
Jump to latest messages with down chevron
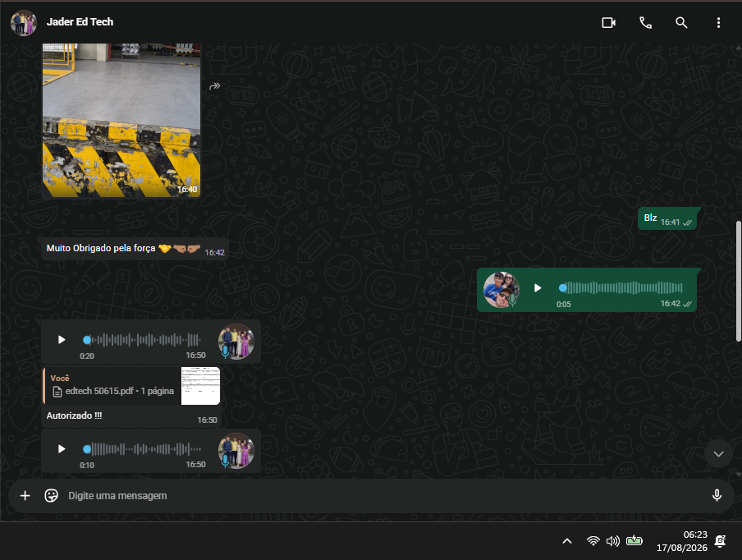[x=718, y=454]
